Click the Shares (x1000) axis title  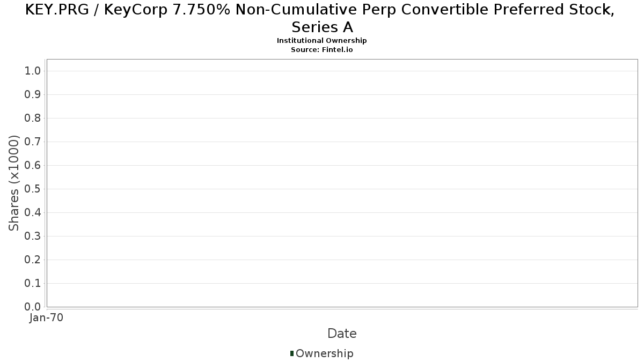coord(14,183)
